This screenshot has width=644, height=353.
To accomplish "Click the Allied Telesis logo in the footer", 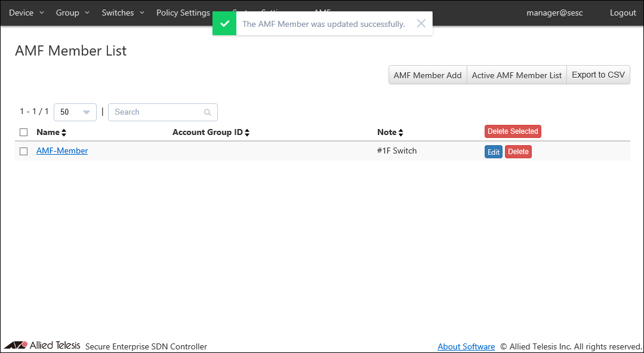I will pyautogui.click(x=42, y=345).
